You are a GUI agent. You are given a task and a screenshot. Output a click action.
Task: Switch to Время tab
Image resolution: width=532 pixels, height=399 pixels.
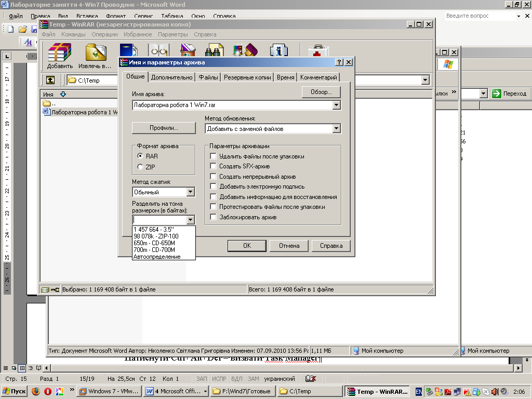pyautogui.click(x=285, y=77)
